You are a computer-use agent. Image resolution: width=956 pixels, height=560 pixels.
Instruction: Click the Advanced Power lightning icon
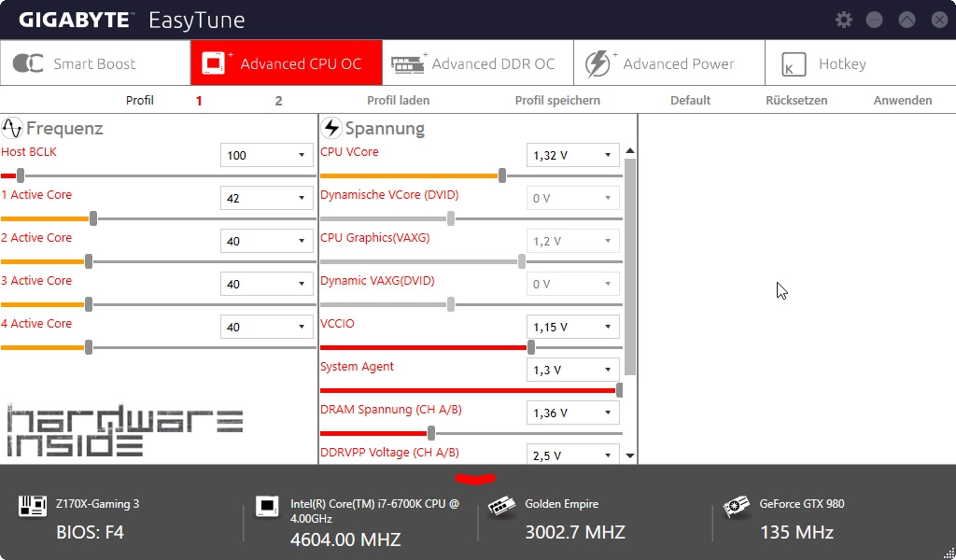598,63
